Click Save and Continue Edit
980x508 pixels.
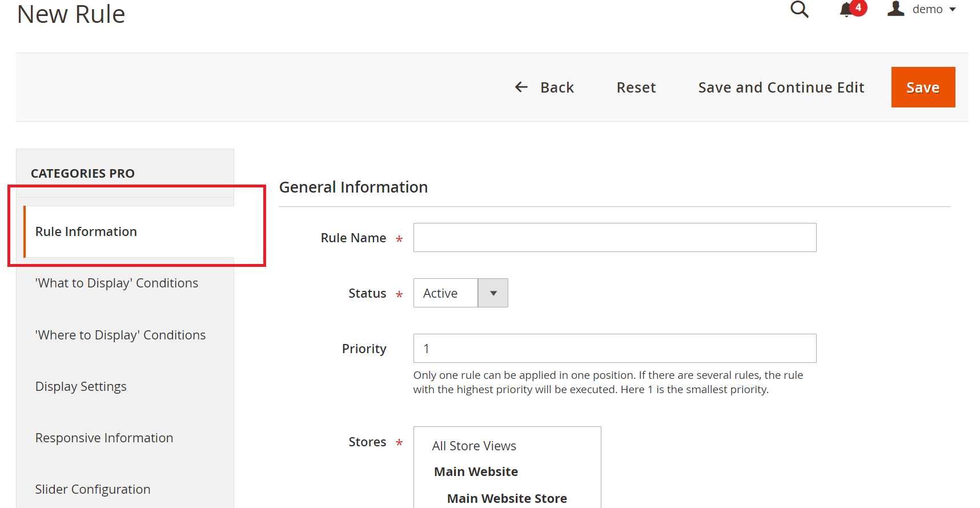coord(781,87)
